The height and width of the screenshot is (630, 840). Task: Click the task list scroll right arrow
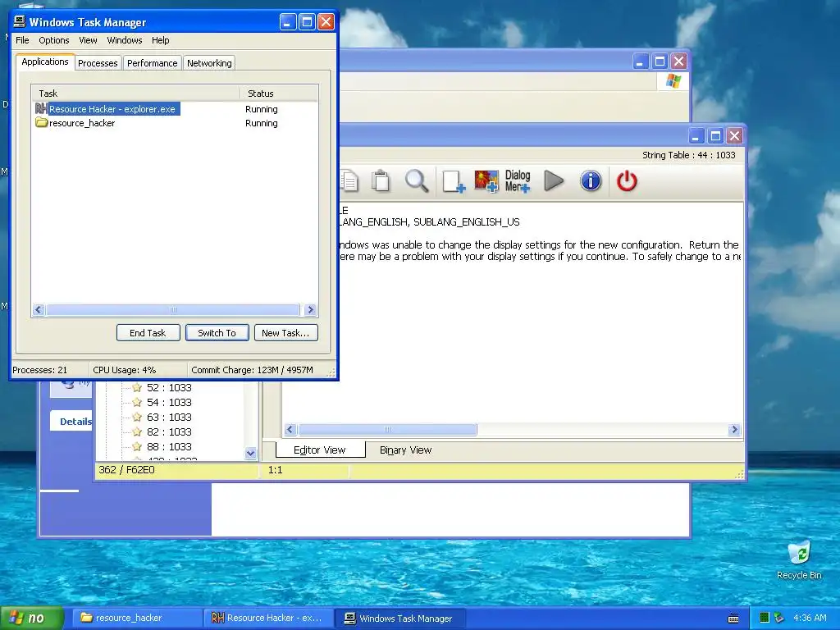[x=309, y=309]
